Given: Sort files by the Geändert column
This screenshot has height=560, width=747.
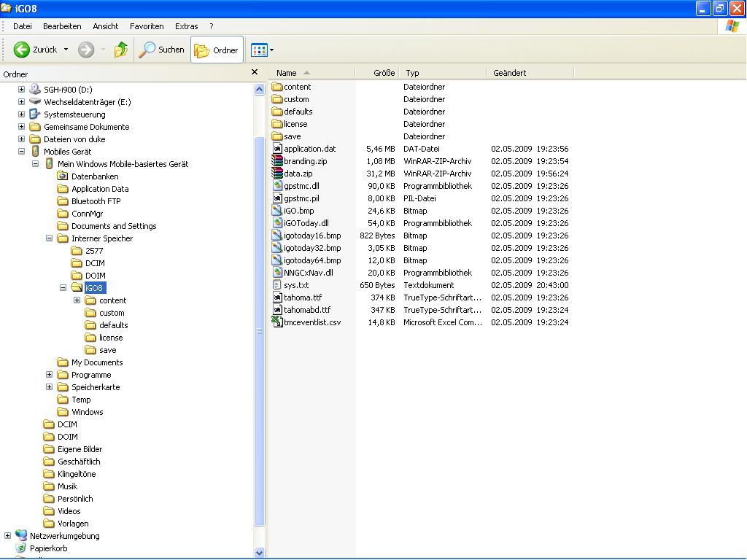Looking at the screenshot, I should click(530, 73).
